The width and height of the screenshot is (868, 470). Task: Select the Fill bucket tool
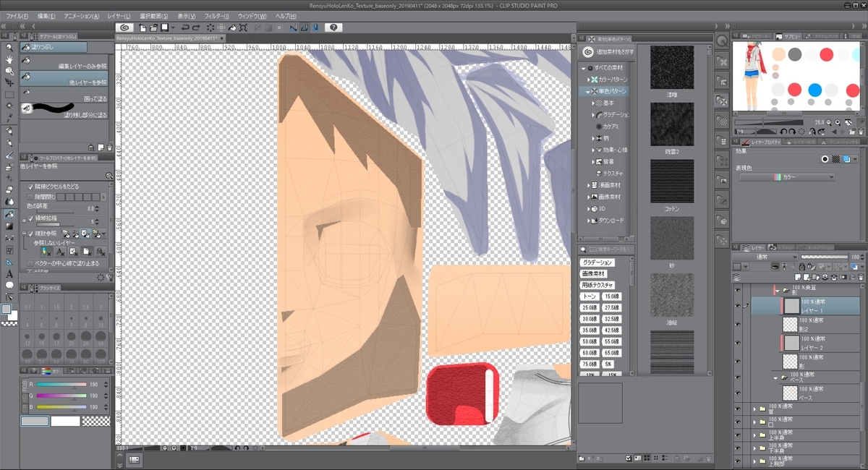pos(9,214)
